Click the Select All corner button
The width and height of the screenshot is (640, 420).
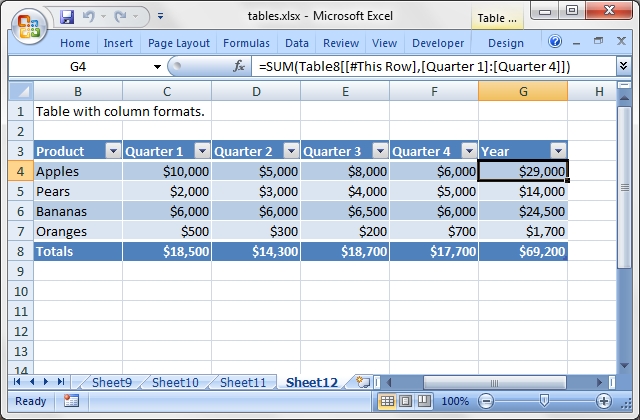[x=21, y=91]
